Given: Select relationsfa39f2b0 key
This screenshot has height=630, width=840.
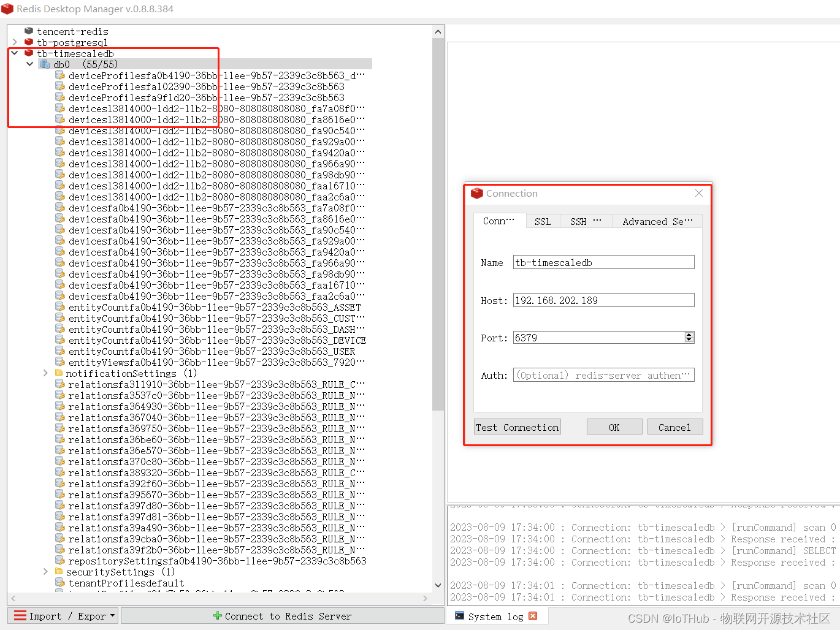Looking at the screenshot, I should point(216,550).
